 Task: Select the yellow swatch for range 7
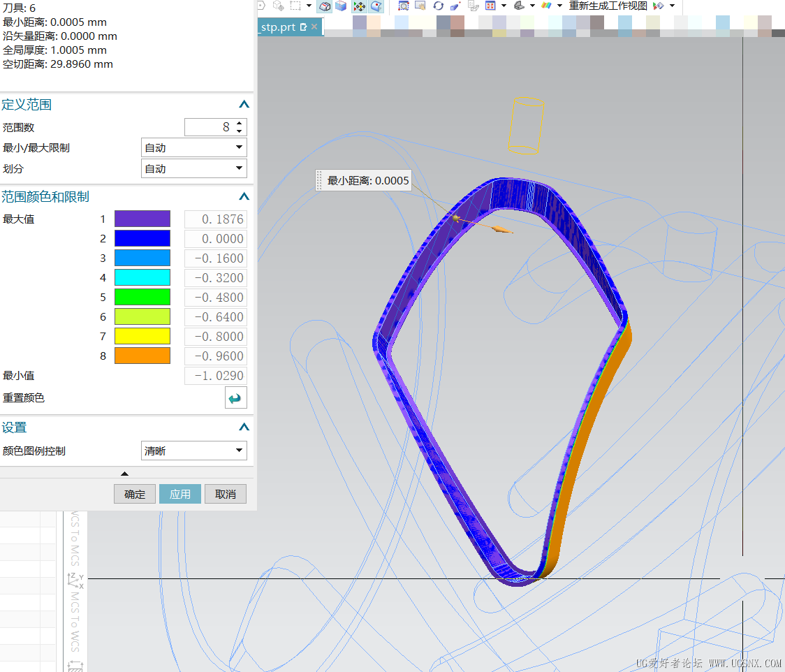click(x=142, y=336)
